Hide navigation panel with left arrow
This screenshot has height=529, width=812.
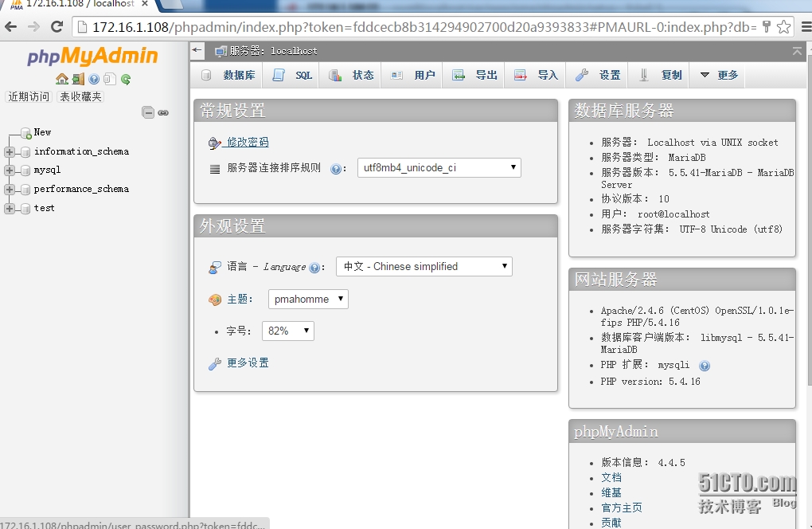pyautogui.click(x=197, y=50)
